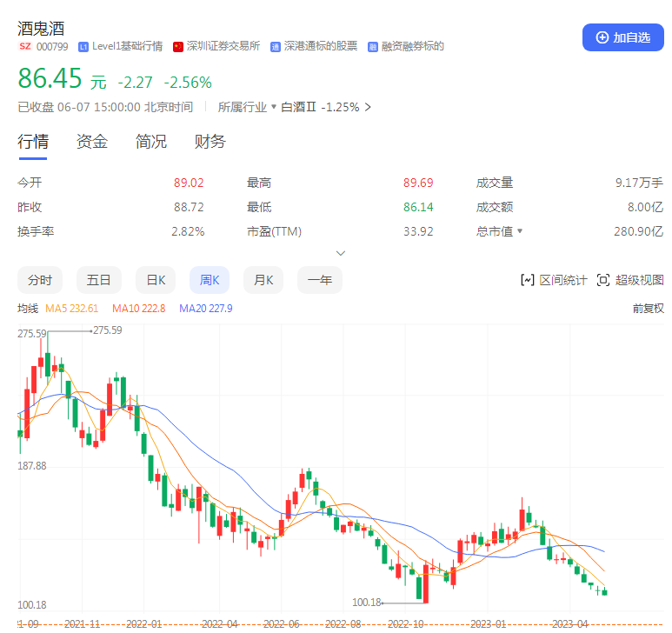Switch to the 资金 tab
This screenshot has width=672, height=633.
(x=91, y=142)
